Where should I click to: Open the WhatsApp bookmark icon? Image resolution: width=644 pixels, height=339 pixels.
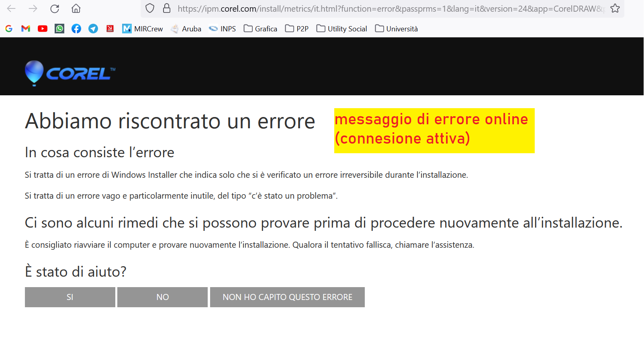59,29
